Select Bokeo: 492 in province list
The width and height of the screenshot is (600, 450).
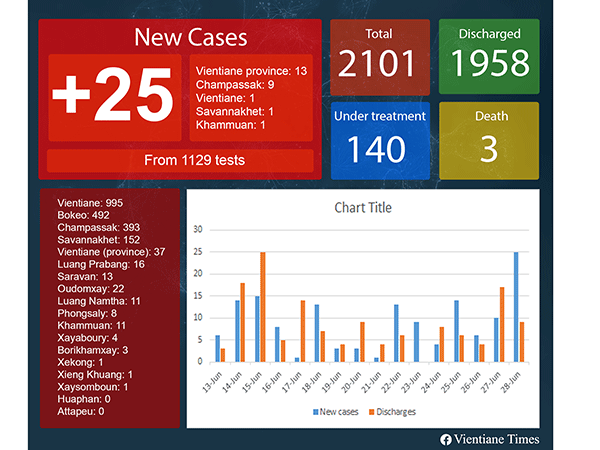coord(83,214)
